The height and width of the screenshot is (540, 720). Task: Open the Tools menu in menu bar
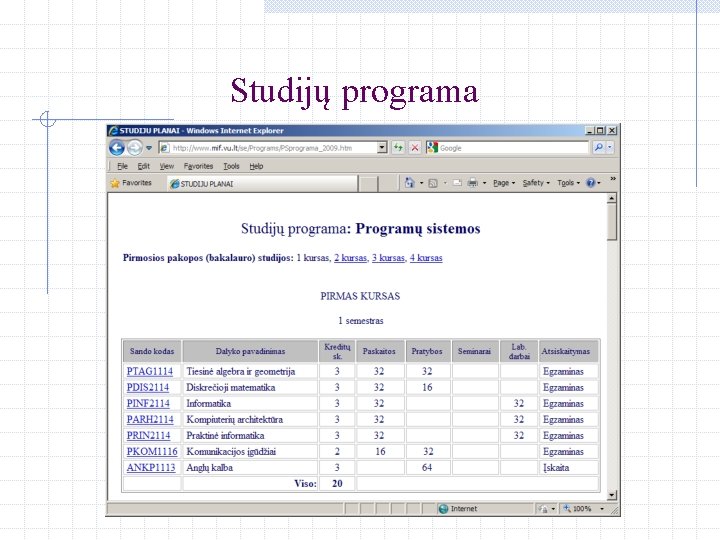click(x=231, y=166)
